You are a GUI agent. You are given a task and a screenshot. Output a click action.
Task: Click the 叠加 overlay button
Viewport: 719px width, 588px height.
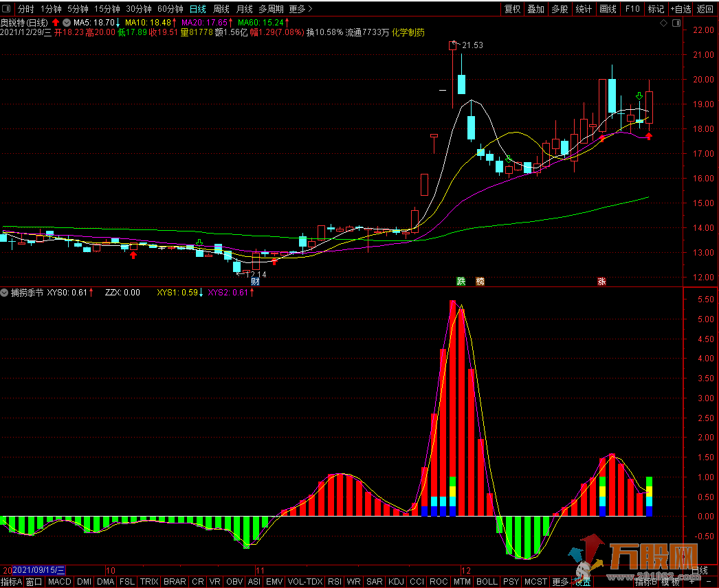click(x=535, y=9)
